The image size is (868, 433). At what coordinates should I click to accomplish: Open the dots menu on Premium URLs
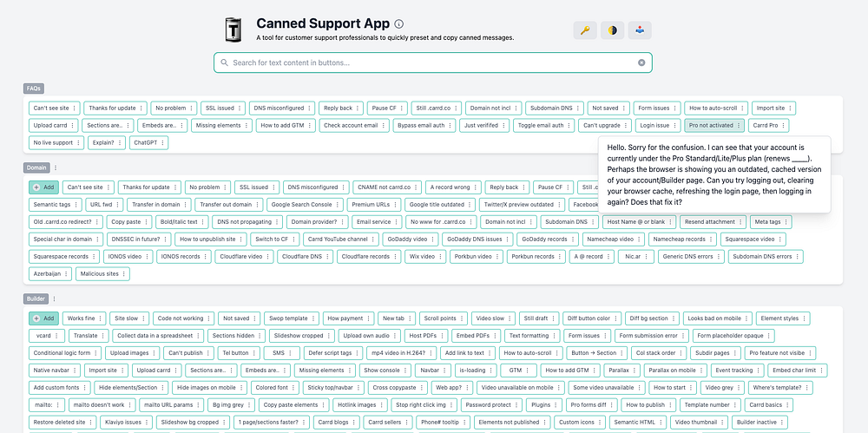click(x=395, y=205)
